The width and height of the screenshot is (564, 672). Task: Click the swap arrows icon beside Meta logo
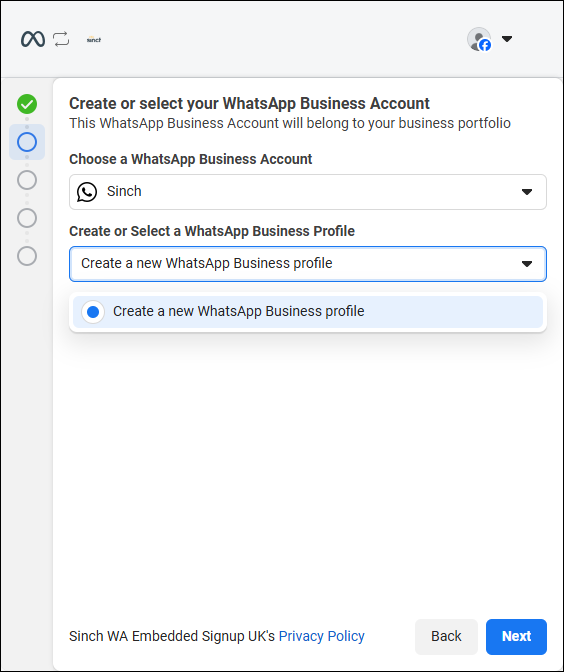[61, 39]
